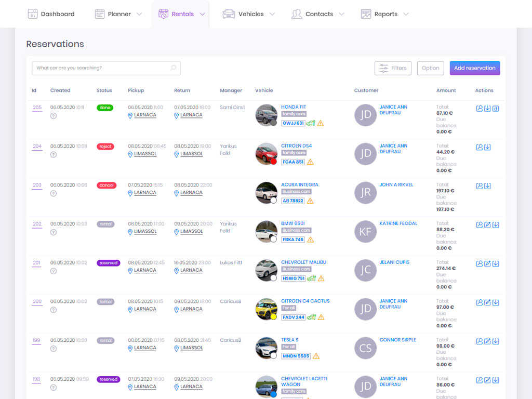Click the edit pencil icon for BMW 650I reservation
Viewport: 532px width, 399px height.
coord(487,225)
